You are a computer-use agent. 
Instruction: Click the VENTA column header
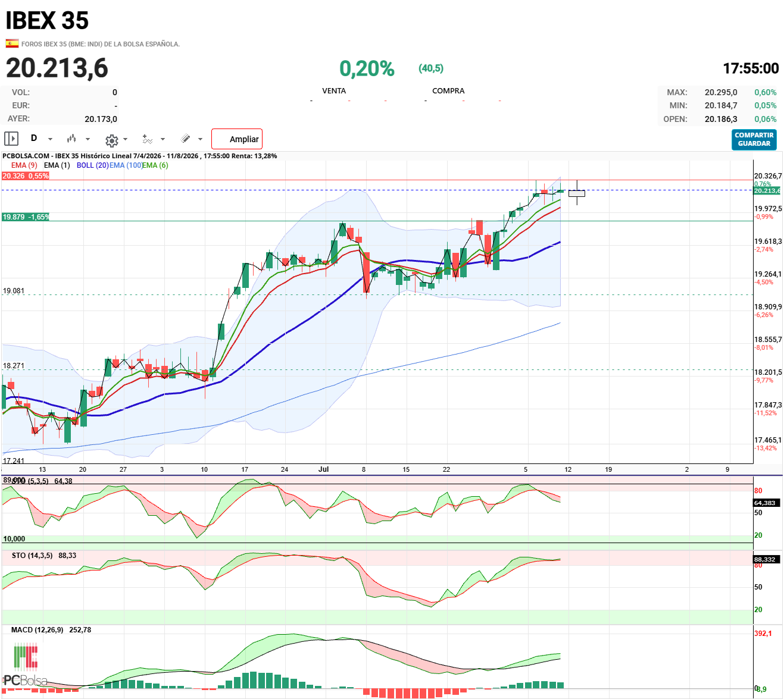pos(334,91)
